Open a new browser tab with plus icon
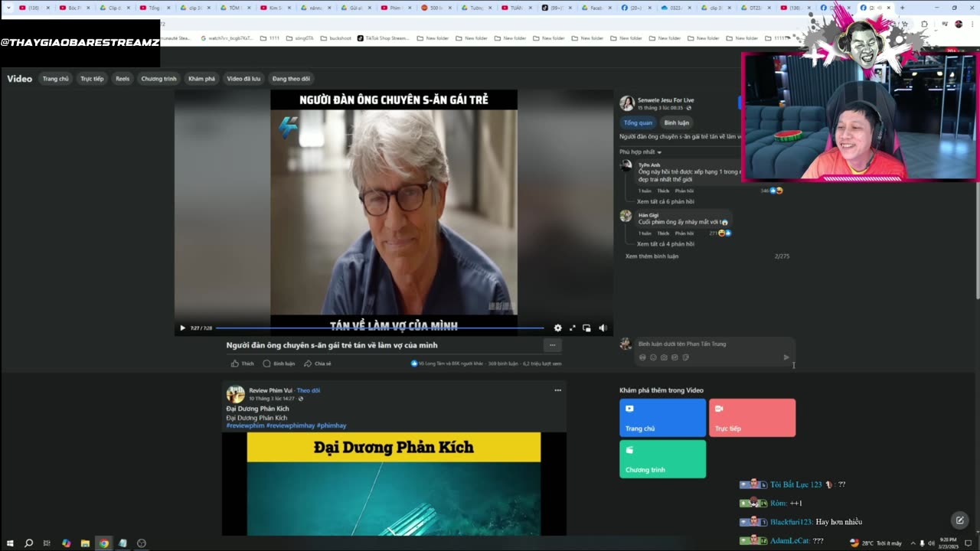This screenshot has height=551, width=980. pyautogui.click(x=902, y=8)
